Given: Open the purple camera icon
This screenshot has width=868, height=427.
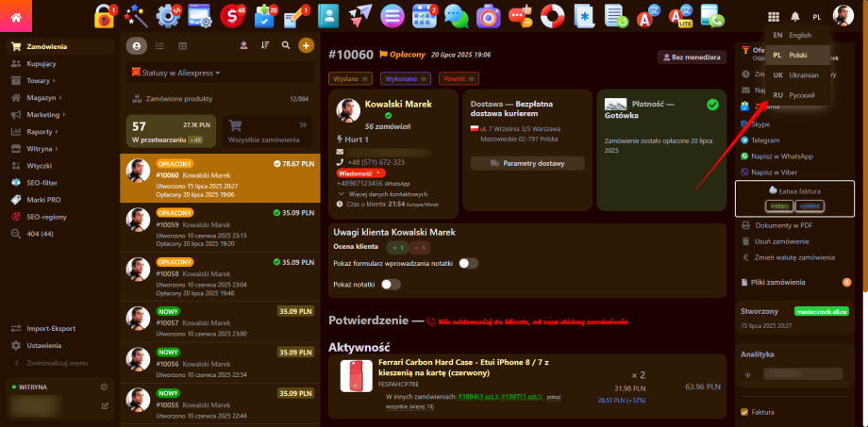Looking at the screenshot, I should point(489,16).
